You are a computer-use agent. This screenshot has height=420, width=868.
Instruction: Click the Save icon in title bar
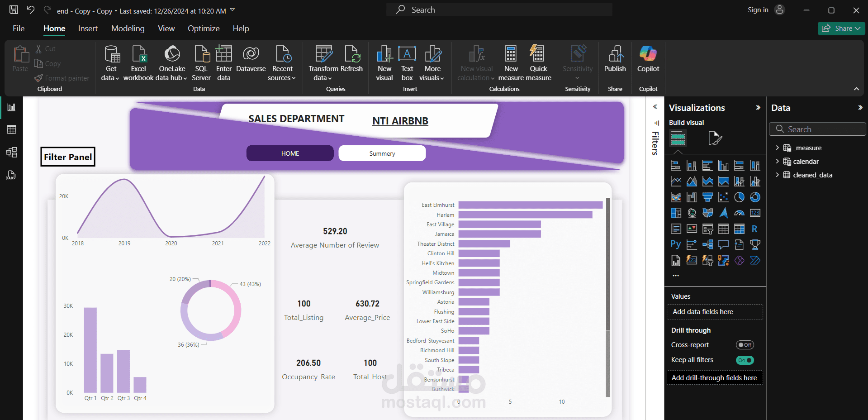pos(14,10)
